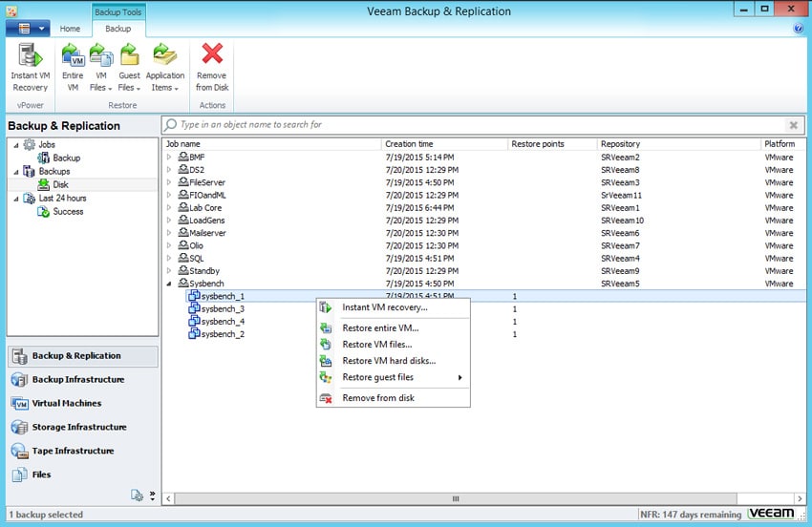The height and width of the screenshot is (527, 812).
Task: Expand the BMF backup job row
Action: pos(169,157)
